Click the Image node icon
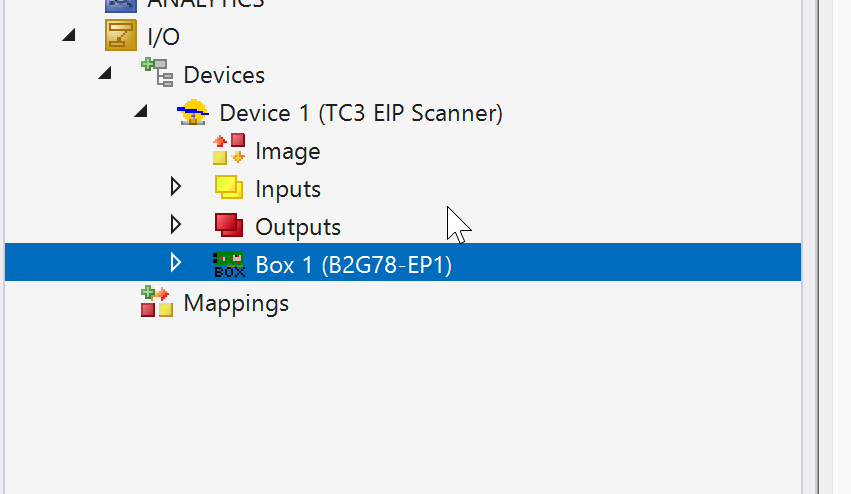Viewport: 851px width, 494px height. [x=228, y=151]
